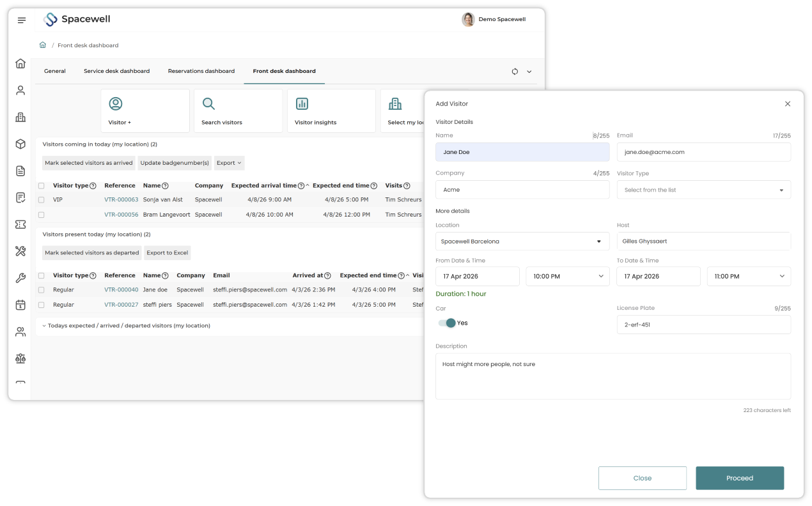Click the cube icon in left sidebar

(20, 144)
